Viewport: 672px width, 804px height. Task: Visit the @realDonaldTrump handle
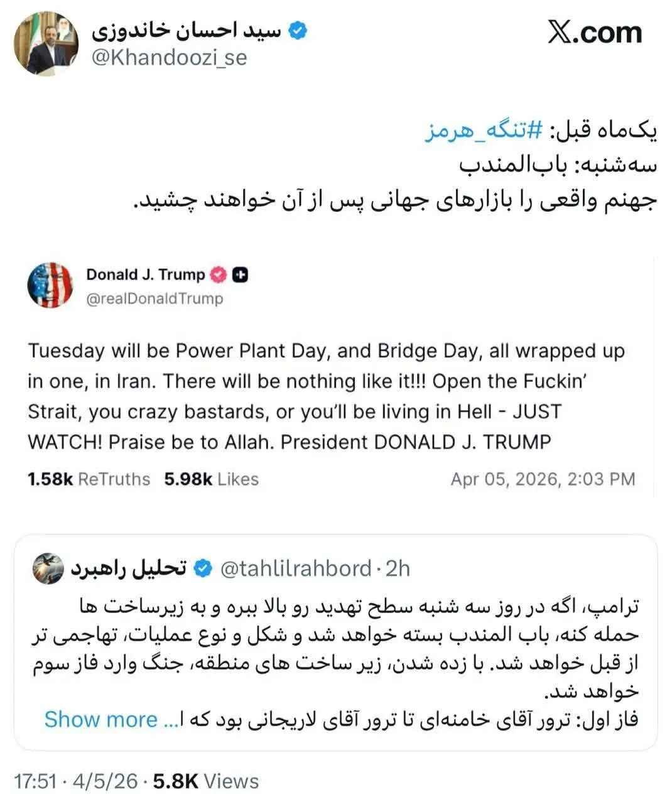point(154,298)
